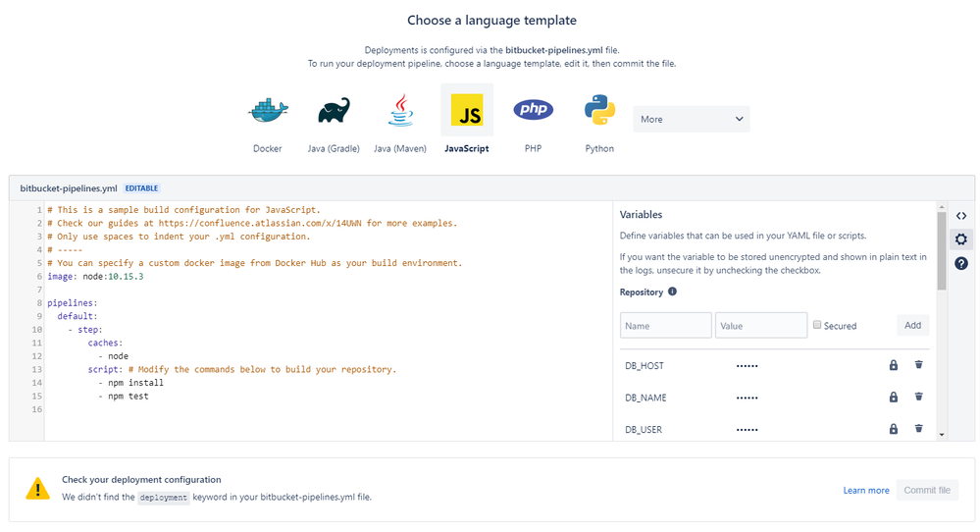Click the DB_USER variable name
Viewport: 980px width, 532px height.
[644, 430]
